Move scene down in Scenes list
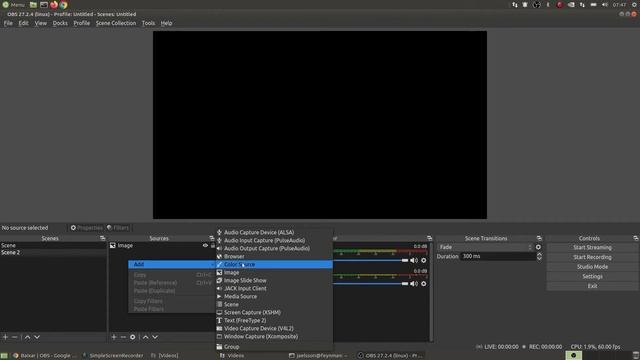640x360 pixels. click(x=37, y=337)
